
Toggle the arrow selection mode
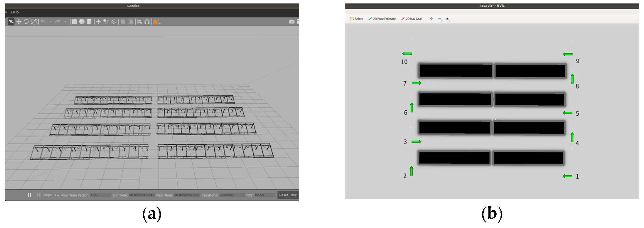(11, 22)
